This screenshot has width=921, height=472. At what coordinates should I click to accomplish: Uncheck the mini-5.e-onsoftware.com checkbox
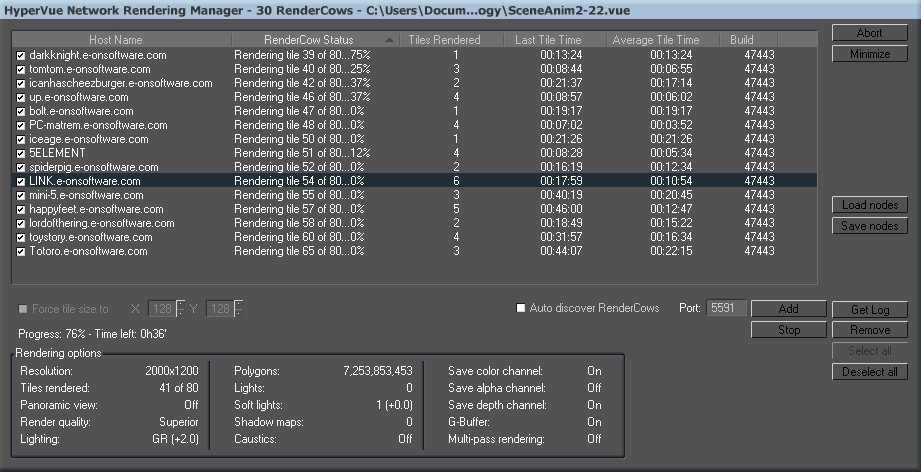tap(21, 196)
